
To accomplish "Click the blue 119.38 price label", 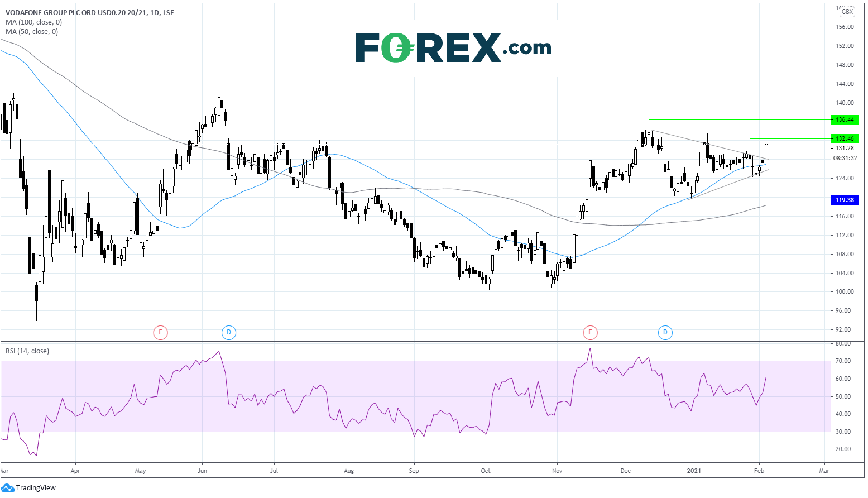I will 845,200.
